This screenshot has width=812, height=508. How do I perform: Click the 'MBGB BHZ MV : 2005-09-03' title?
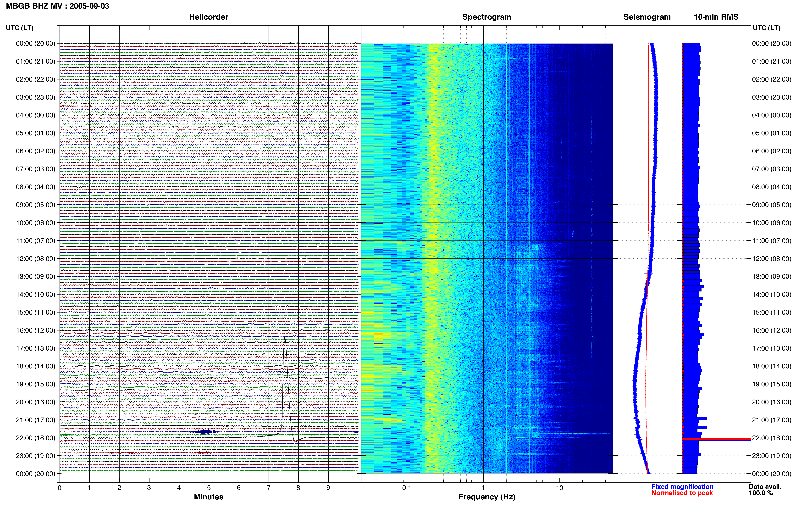[x=57, y=6]
